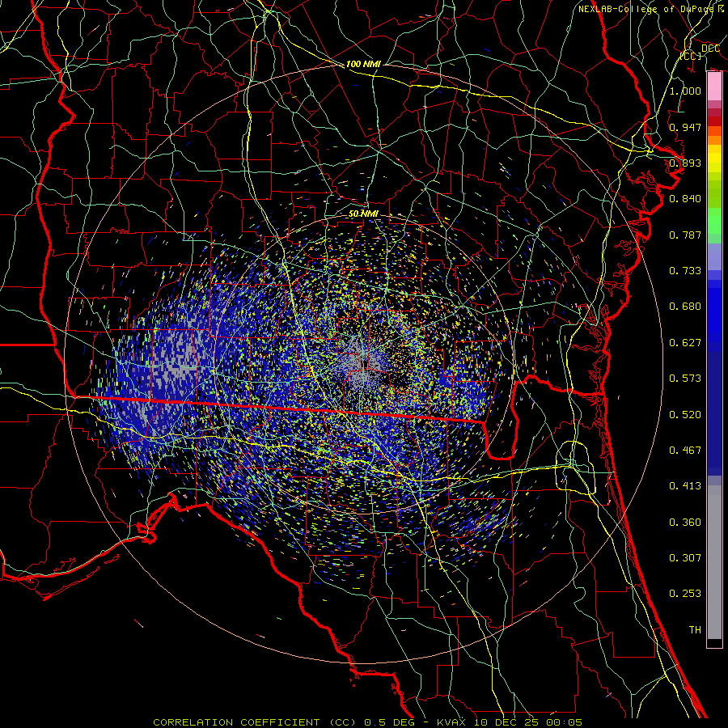728x728 pixels.
Task: Select the 0.413 scale value
Action: tap(685, 486)
